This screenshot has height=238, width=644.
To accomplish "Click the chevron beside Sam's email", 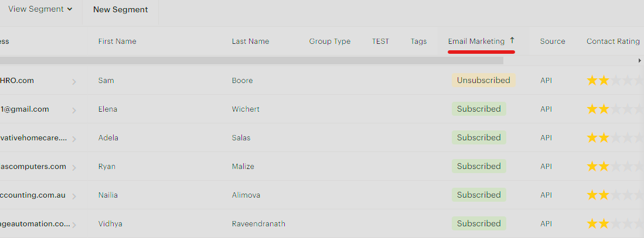I will [74, 81].
